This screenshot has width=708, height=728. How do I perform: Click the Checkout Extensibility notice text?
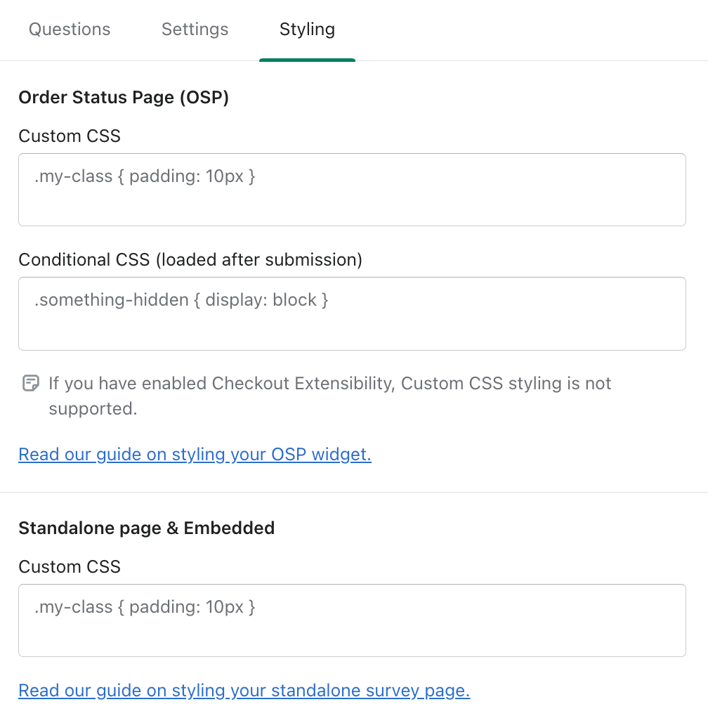[330, 396]
